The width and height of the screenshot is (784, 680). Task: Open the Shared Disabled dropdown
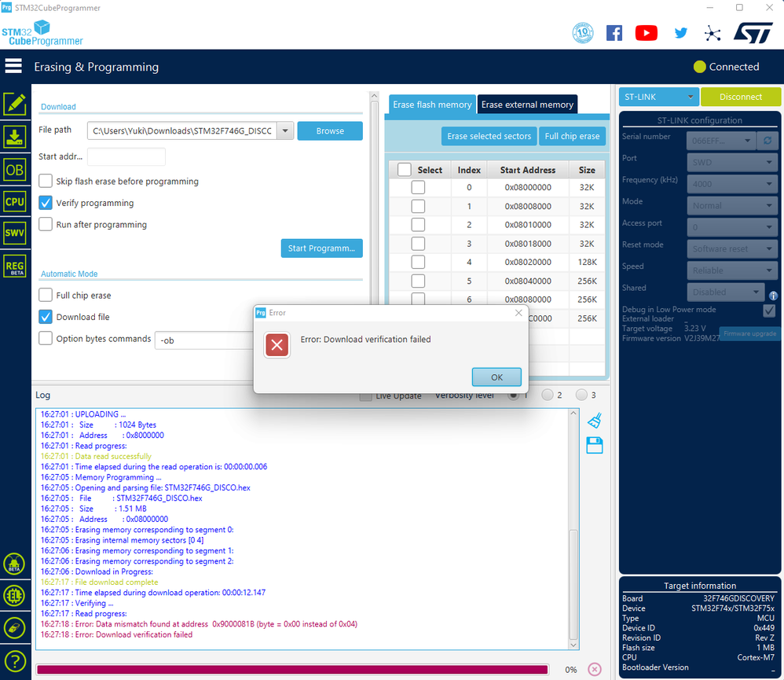[726, 292]
